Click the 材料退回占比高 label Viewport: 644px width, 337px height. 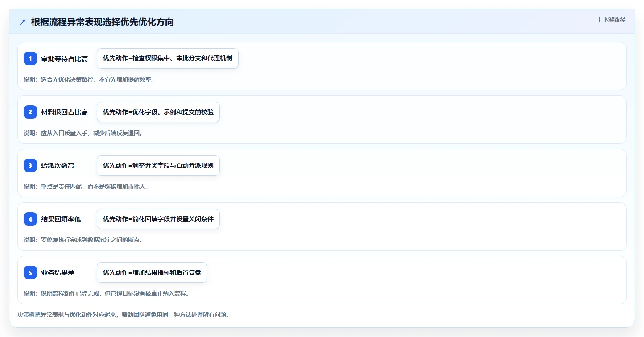click(64, 112)
